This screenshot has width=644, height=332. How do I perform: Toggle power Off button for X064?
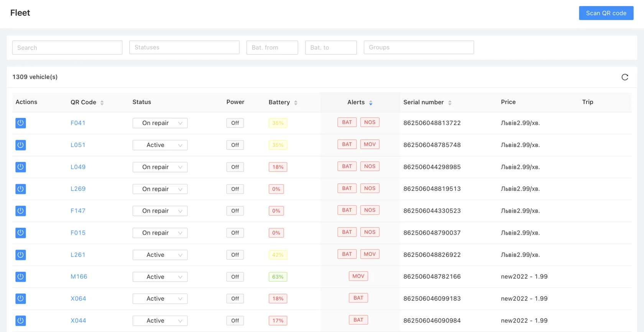pos(235,299)
